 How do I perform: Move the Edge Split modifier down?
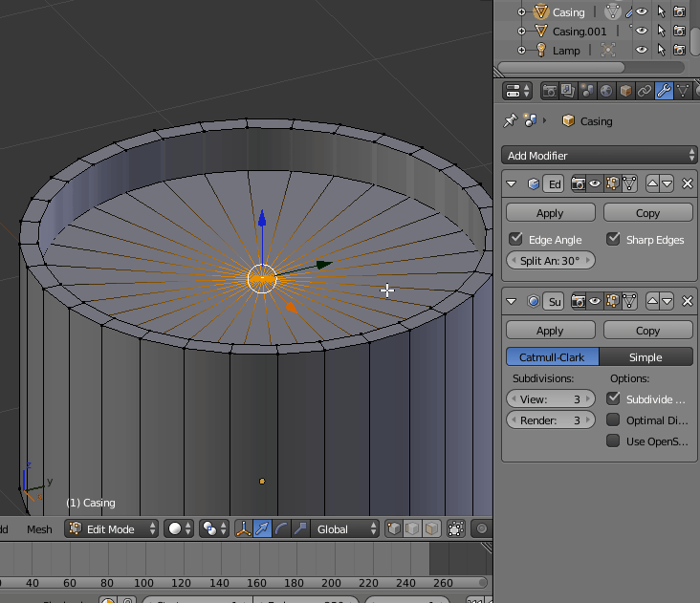point(667,183)
